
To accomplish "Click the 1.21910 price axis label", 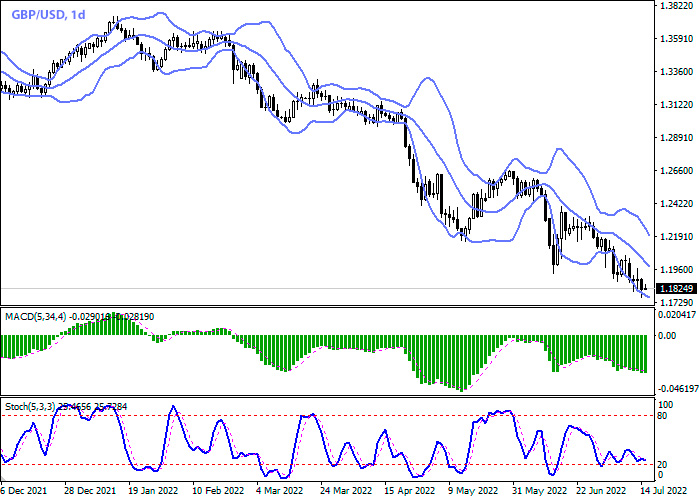I will (x=677, y=237).
